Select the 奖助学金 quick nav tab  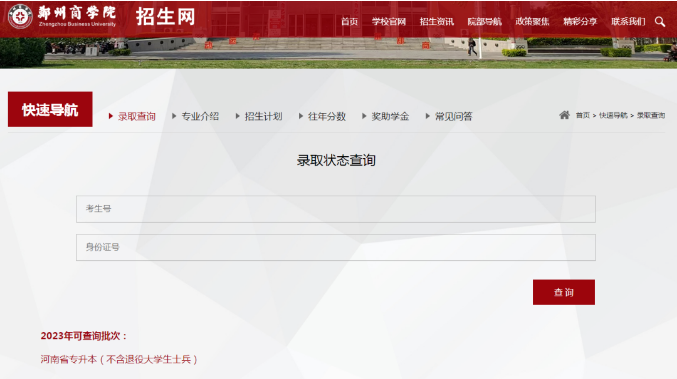pyautogui.click(x=390, y=116)
